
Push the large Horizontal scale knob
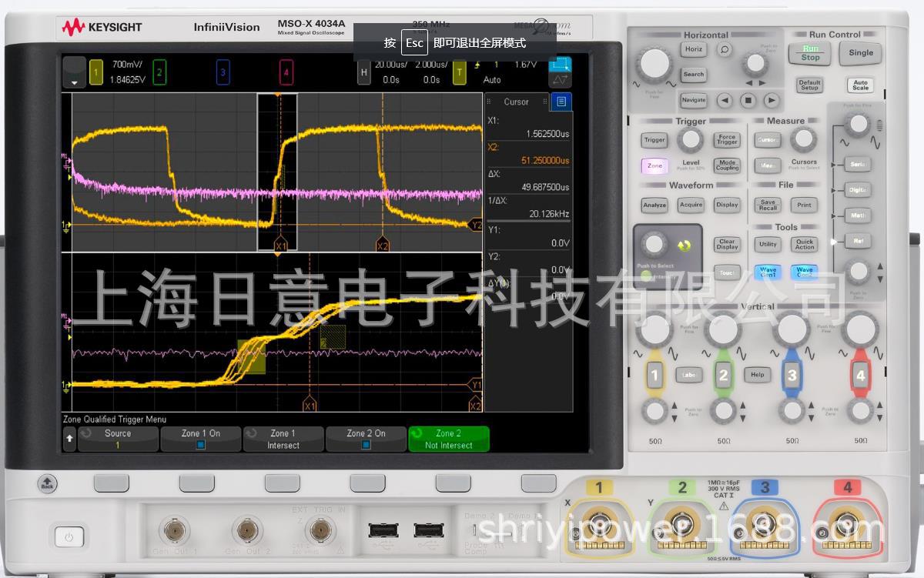point(654,63)
